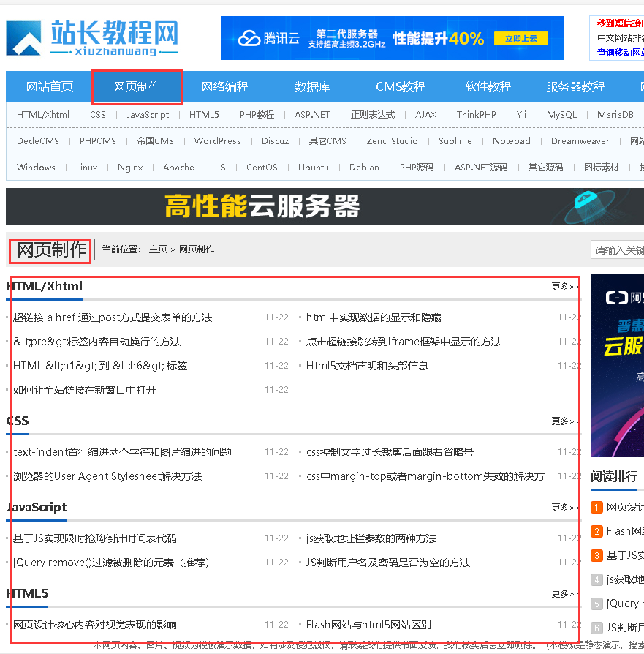Click 更多 beside JavaScript section
The height and width of the screenshot is (654, 644).
(x=564, y=508)
